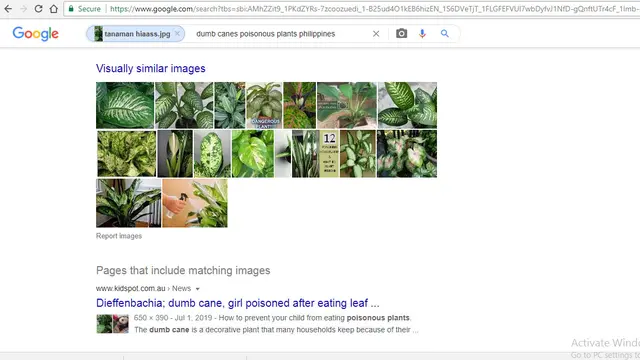Open the Dieffenbachia dumb cane result link
Image resolution: width=640 pixels, height=360 pixels.
[238, 303]
